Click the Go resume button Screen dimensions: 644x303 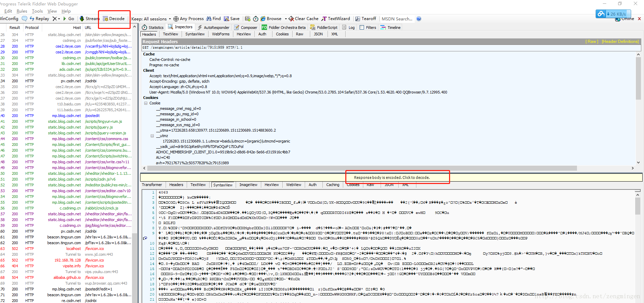pyautogui.click(x=68, y=19)
